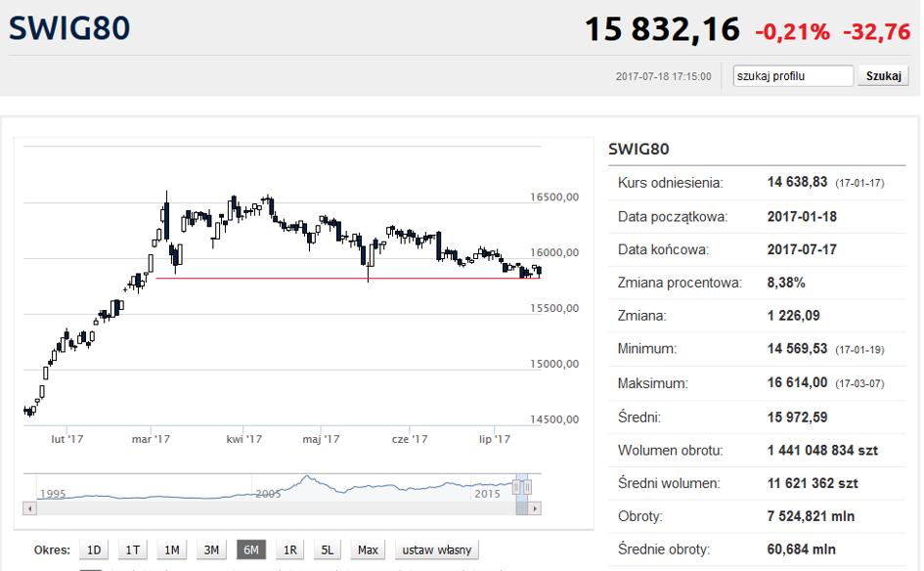Switch chart range to 1M

171,549
